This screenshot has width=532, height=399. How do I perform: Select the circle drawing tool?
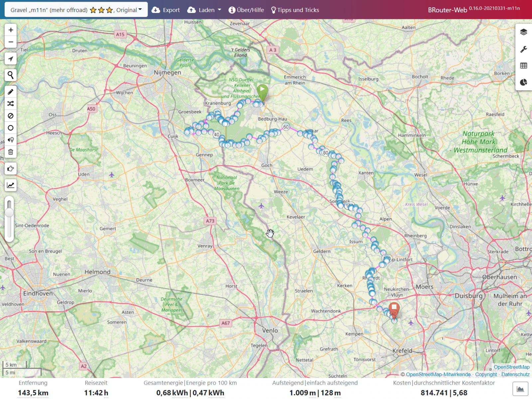(x=11, y=128)
